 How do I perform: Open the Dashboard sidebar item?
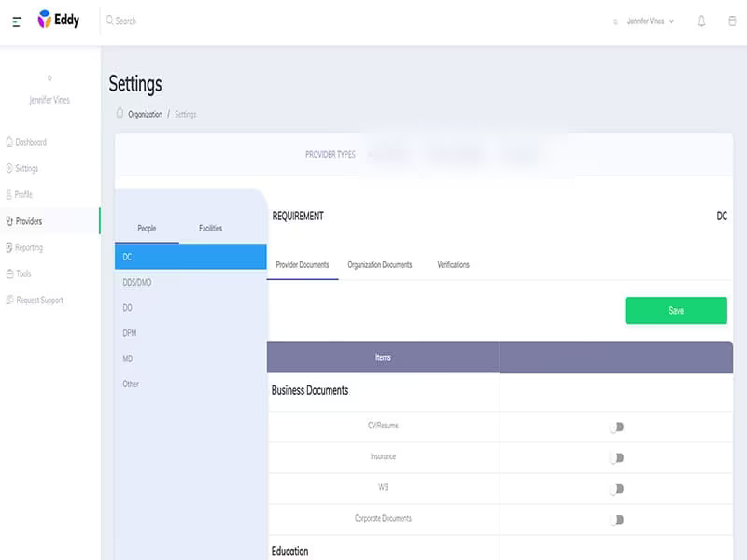coord(26,142)
